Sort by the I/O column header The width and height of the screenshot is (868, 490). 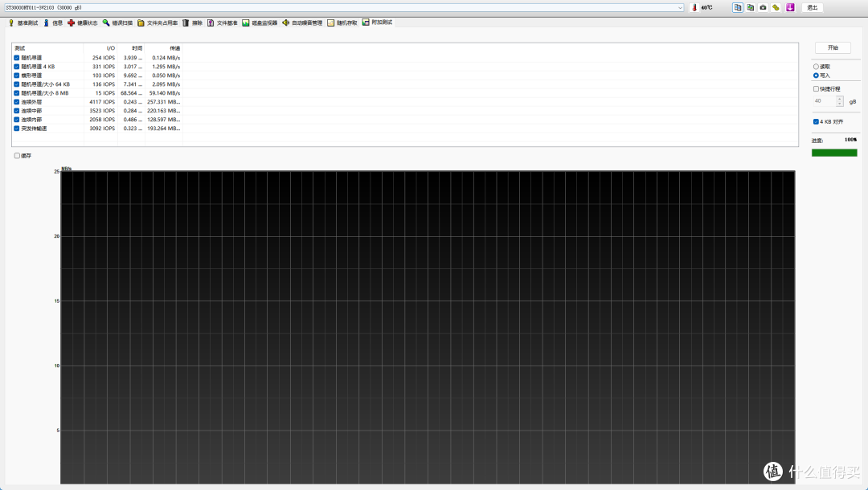pyautogui.click(x=100, y=48)
